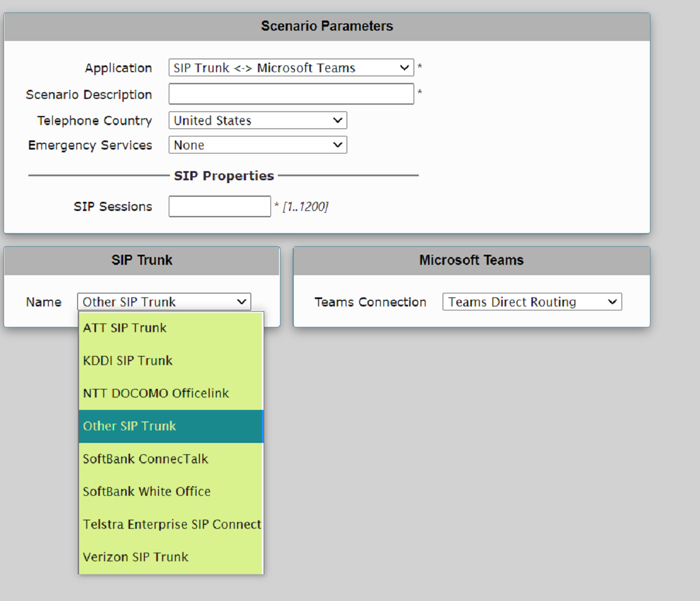
Task: Click the SIP Sessions input field
Action: [x=219, y=206]
